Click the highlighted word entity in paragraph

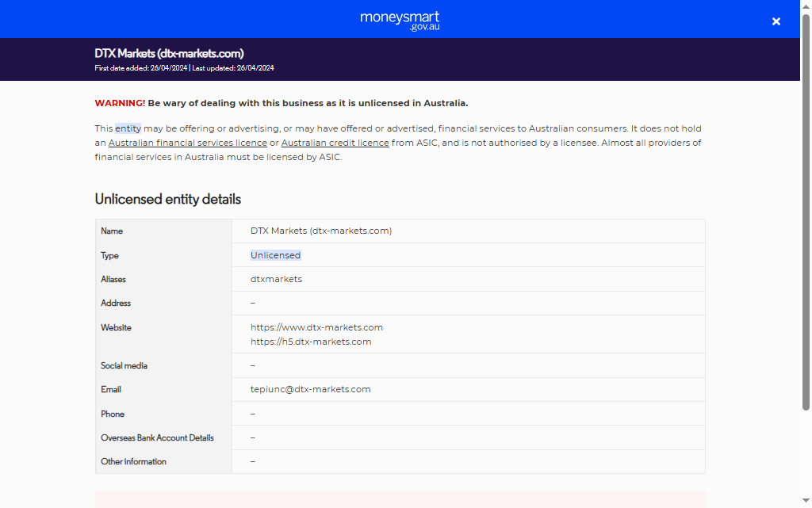[128, 128]
